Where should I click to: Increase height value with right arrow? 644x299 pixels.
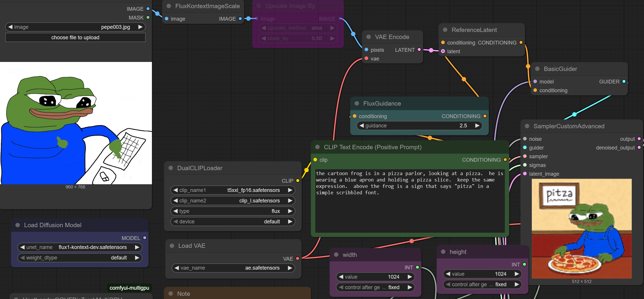pos(517,274)
